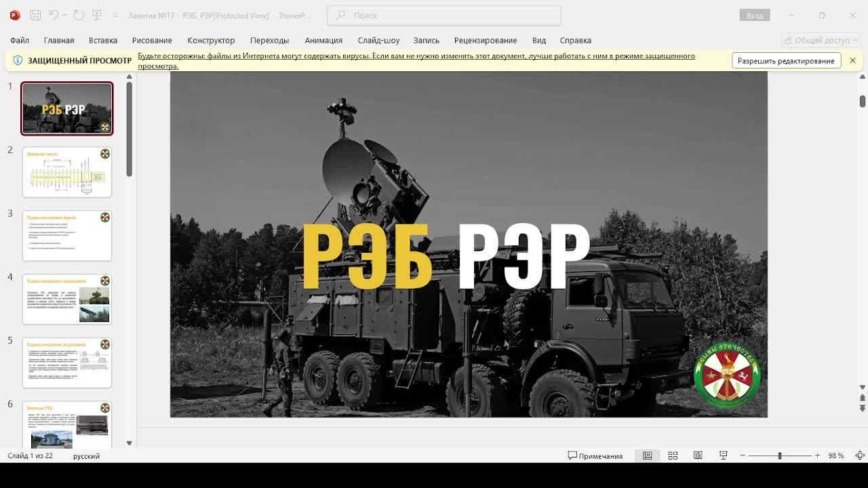Switch to Normal view icon
This screenshot has height=488, width=868.
[648, 455]
